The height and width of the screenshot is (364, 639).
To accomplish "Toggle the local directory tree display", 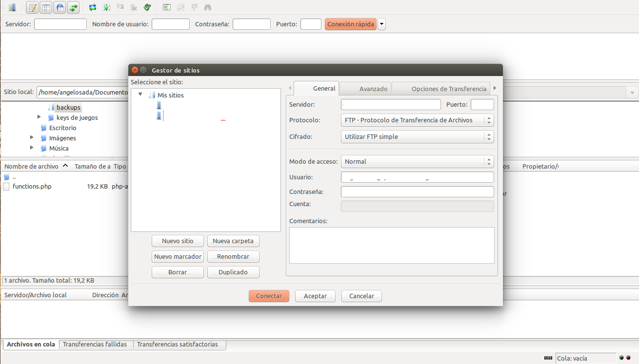I will pyautogui.click(x=46, y=7).
